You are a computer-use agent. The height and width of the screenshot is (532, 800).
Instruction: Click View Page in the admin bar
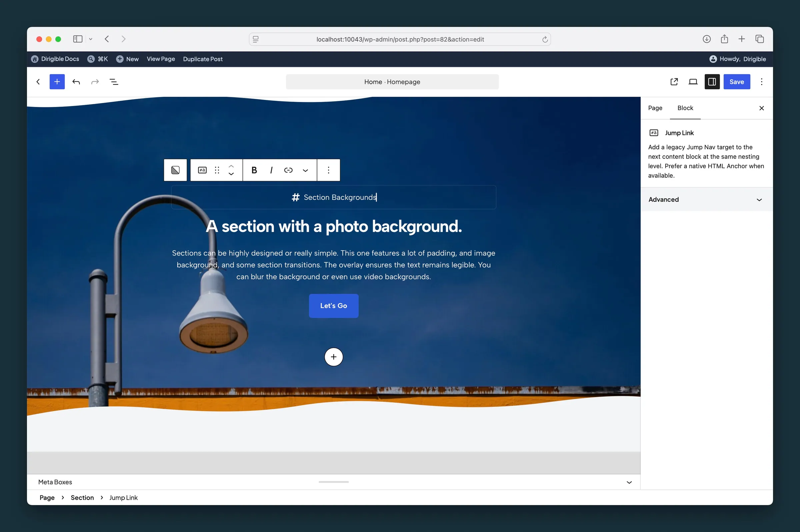tap(161, 59)
